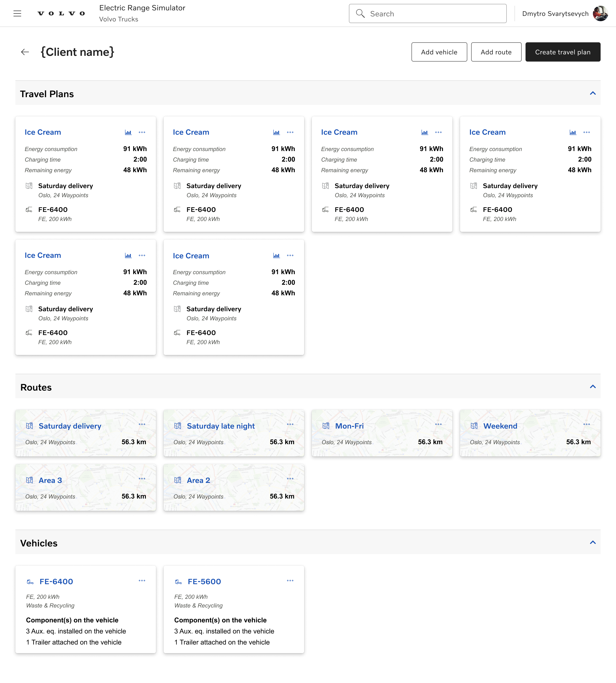This screenshot has height=683, width=616.
Task: Open more options on Area 3 route
Action: 142,479
